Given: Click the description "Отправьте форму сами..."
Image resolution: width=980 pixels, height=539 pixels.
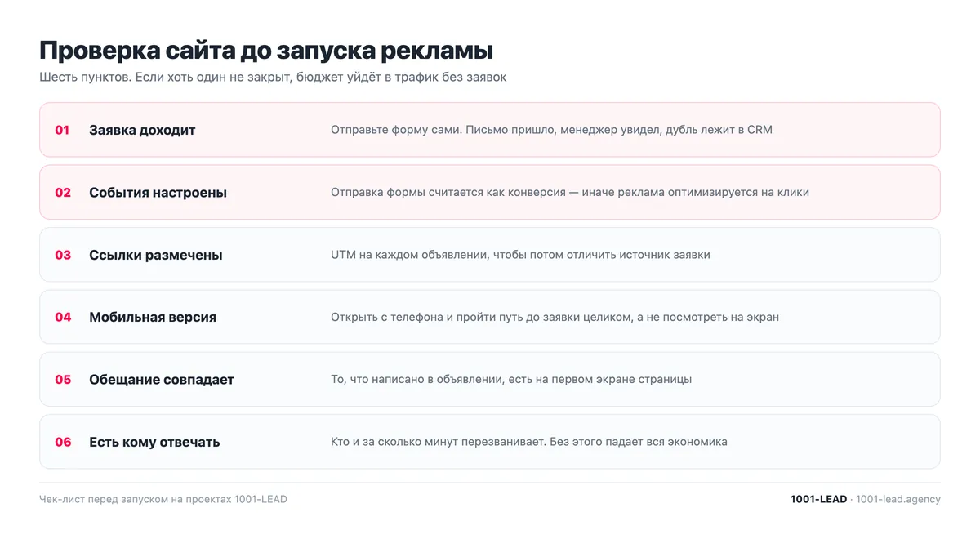Looking at the screenshot, I should (551, 130).
